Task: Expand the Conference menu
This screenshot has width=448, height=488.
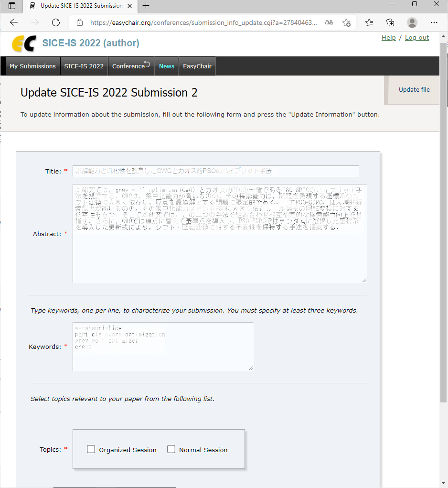Action: point(131,66)
